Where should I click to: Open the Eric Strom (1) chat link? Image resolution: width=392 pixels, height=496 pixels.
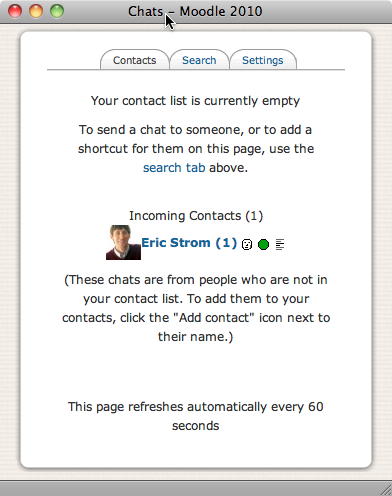click(189, 243)
